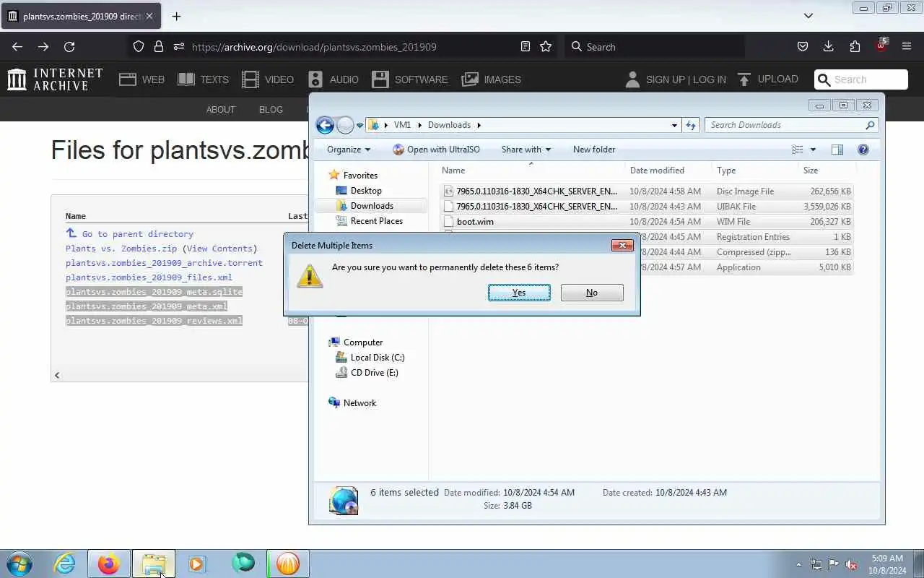Screen dimensions: 924x578
Task: Change the Explorer view layout icon
Action: [x=798, y=150]
